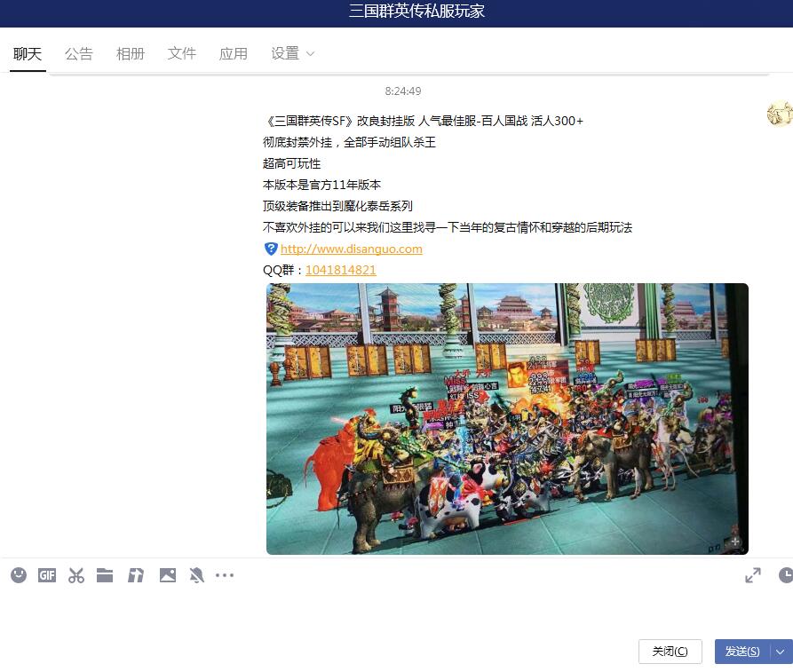Open the http://www.disanguo.com link
The width and height of the screenshot is (793, 672).
click(x=352, y=249)
